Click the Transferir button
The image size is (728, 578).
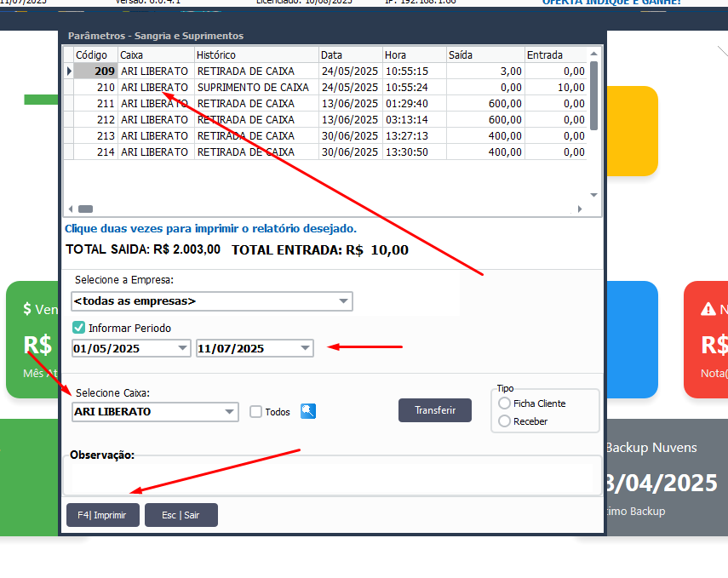tap(435, 410)
